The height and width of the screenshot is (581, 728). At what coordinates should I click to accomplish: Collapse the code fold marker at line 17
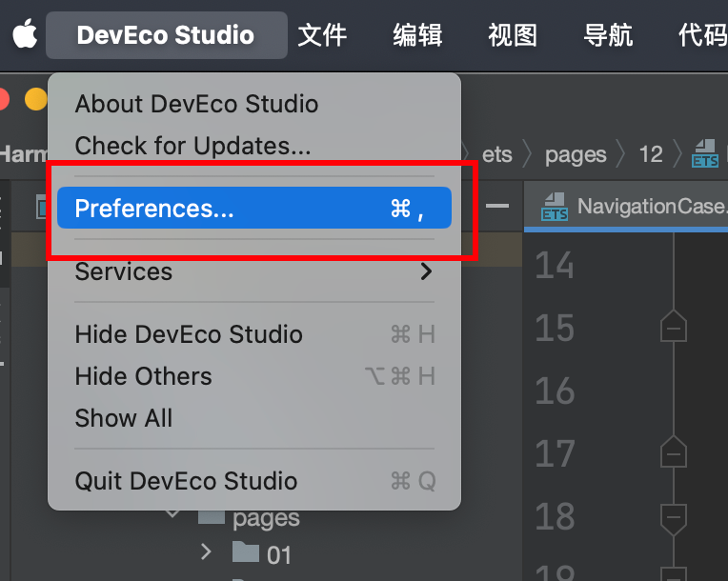(674, 451)
